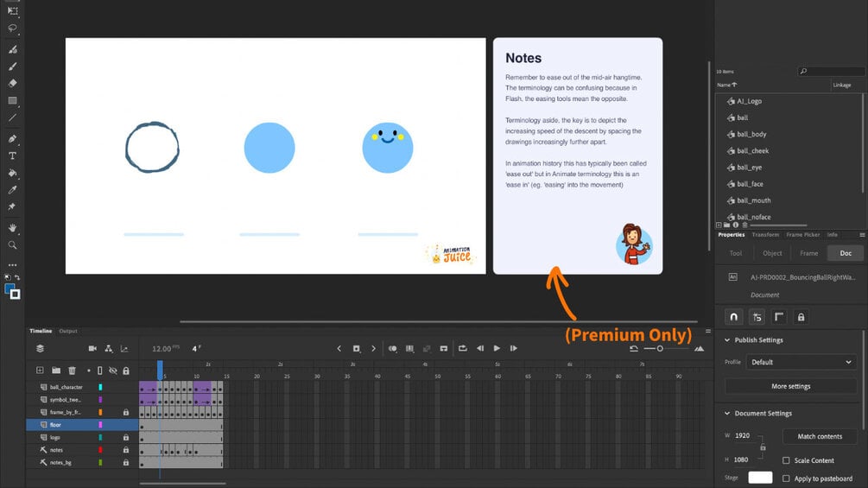Viewport: 868px width, 488px height.
Task: Unlock the notes layer
Action: pyautogui.click(x=126, y=450)
